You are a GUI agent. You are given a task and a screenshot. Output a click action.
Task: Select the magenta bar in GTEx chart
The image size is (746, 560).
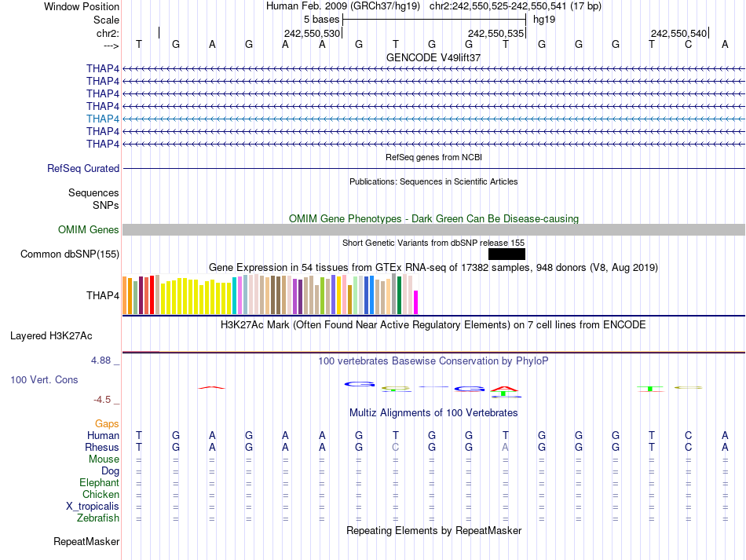point(416,302)
